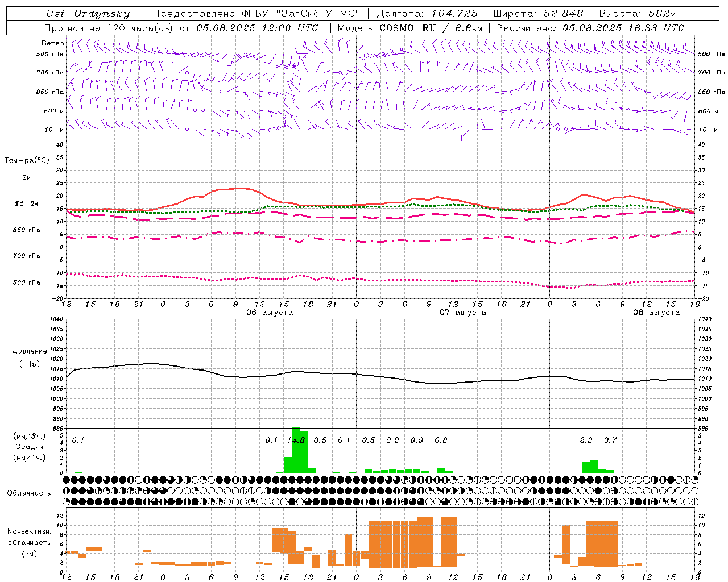Click the '0.8' precipitation total value

441,440
